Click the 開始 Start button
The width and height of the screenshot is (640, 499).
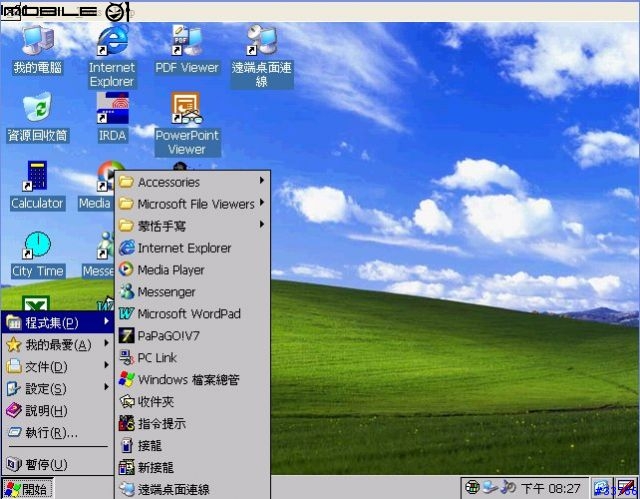click(28, 488)
